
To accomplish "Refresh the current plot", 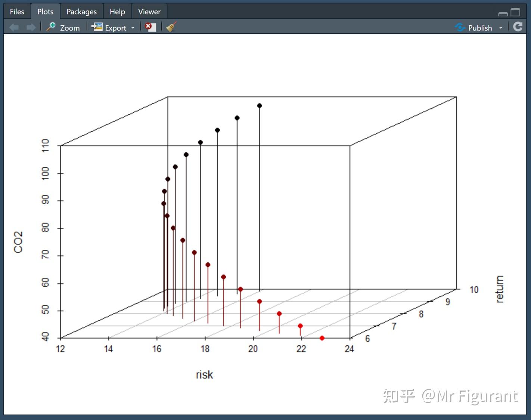I will (x=518, y=27).
